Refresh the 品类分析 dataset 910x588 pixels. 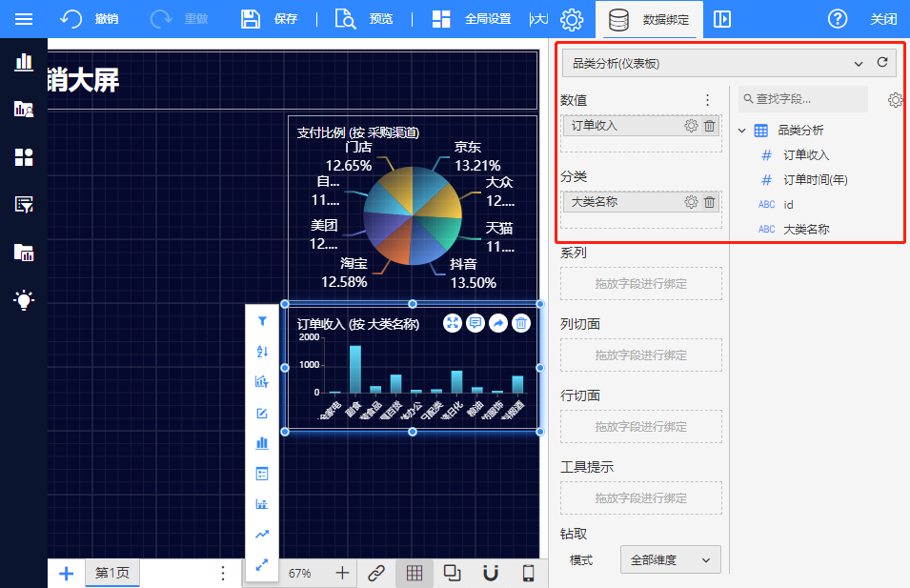pyautogui.click(x=882, y=63)
